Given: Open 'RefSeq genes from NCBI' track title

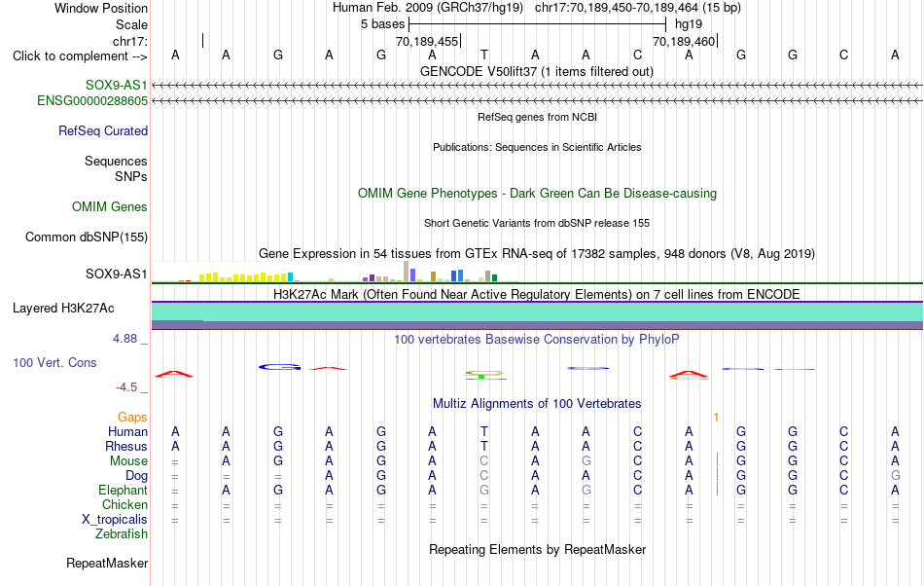Looking at the screenshot, I should (x=538, y=117).
